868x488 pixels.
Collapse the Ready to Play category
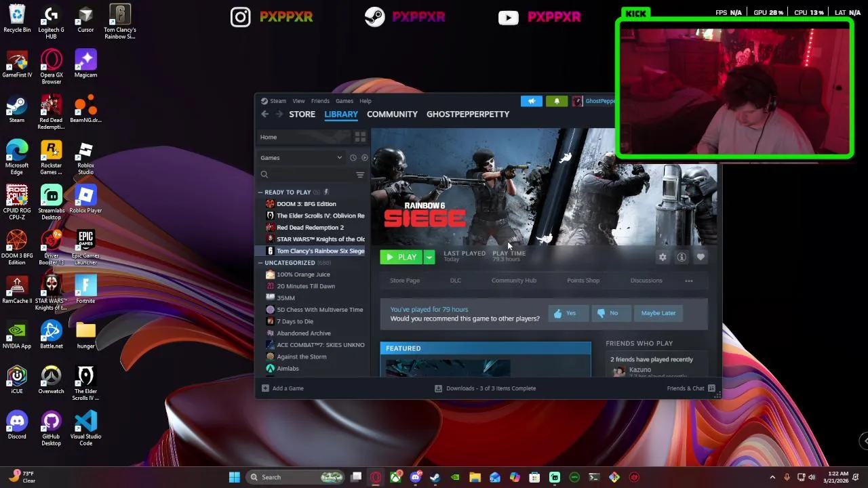pyautogui.click(x=260, y=192)
